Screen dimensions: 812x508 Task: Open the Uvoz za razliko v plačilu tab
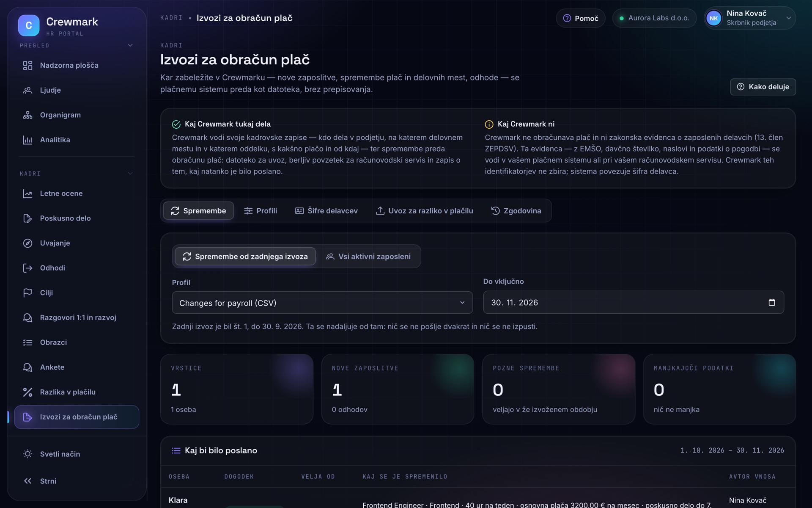point(425,211)
